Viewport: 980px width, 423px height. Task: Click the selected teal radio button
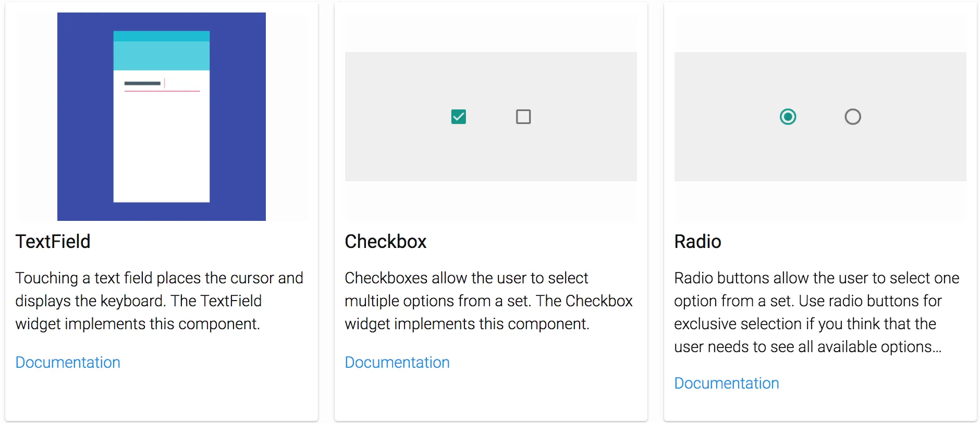coord(788,117)
